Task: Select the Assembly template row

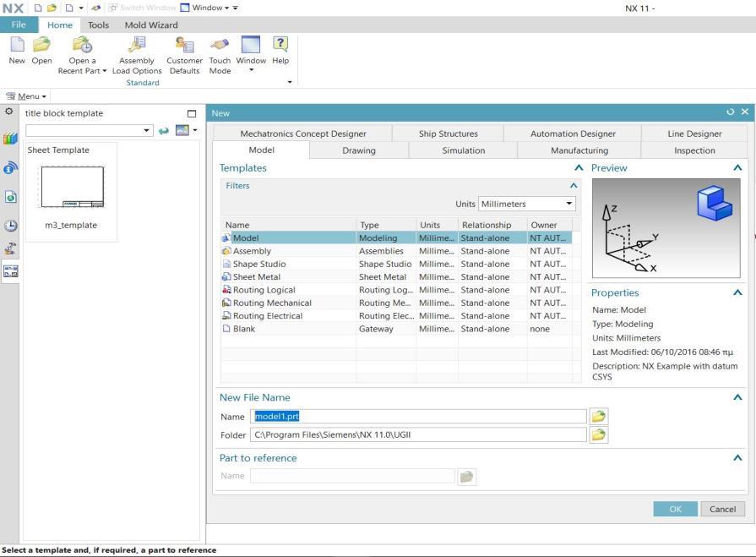Action: [x=396, y=251]
